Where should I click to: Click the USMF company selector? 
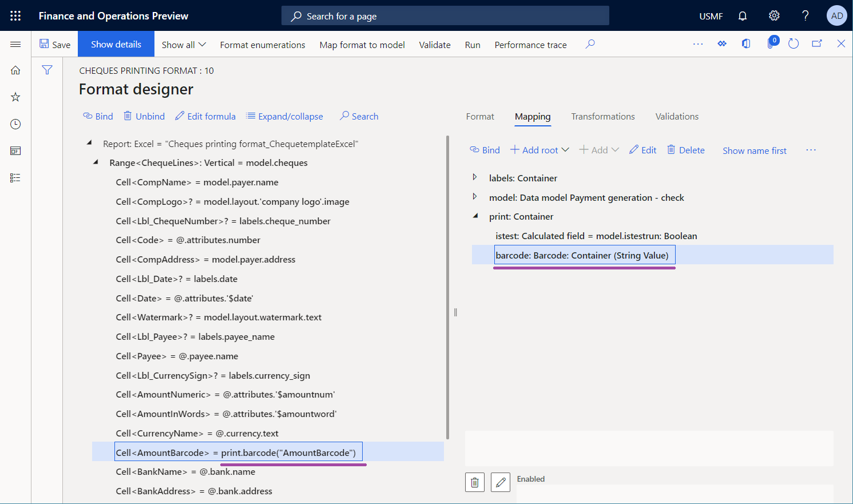click(x=711, y=16)
